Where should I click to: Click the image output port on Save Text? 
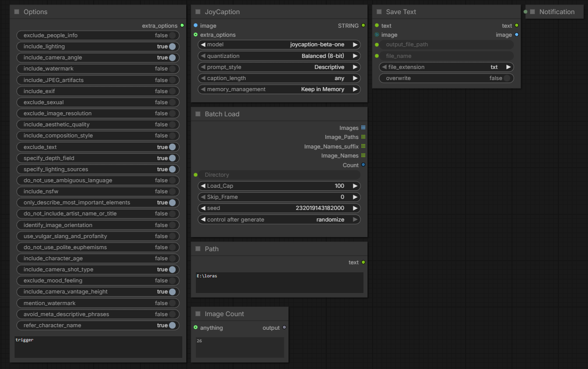(517, 35)
